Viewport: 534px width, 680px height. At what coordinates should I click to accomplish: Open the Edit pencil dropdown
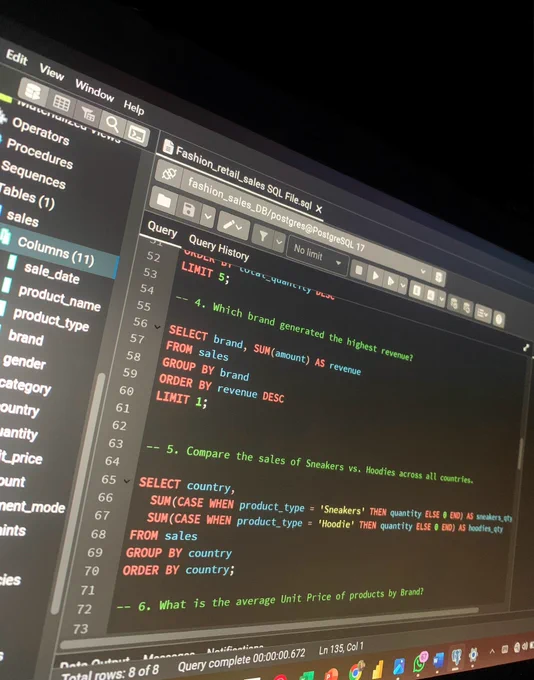(x=234, y=226)
